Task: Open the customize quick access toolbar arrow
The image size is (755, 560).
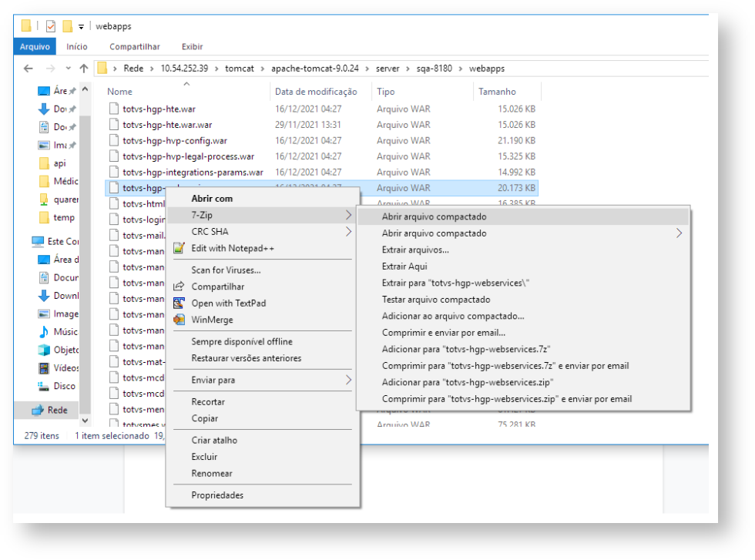Action: pos(82,27)
